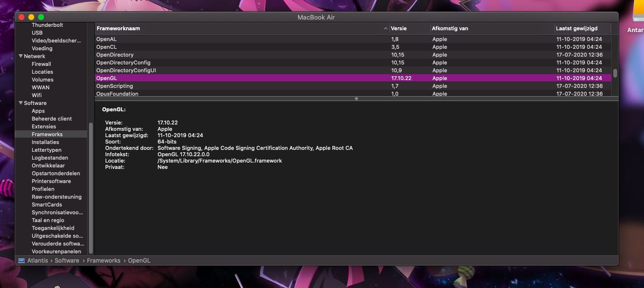Select the Software category heading
644x288 pixels.
(35, 103)
